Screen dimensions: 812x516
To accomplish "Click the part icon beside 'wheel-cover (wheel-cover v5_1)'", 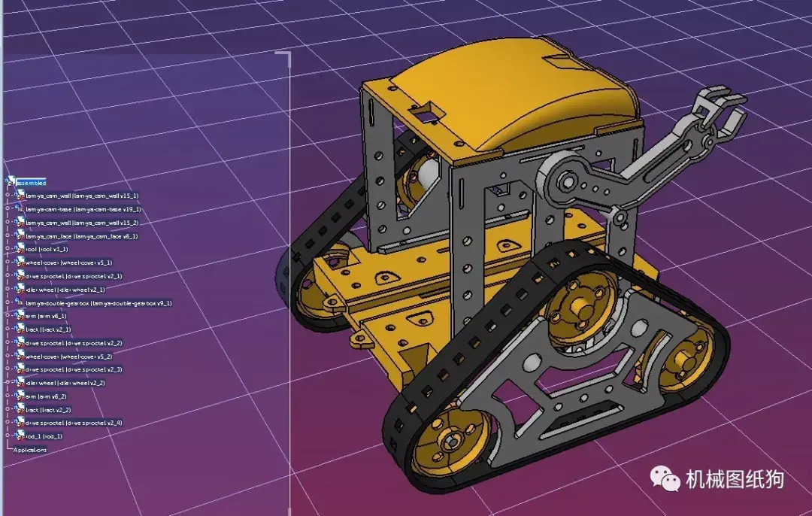I will point(19,262).
